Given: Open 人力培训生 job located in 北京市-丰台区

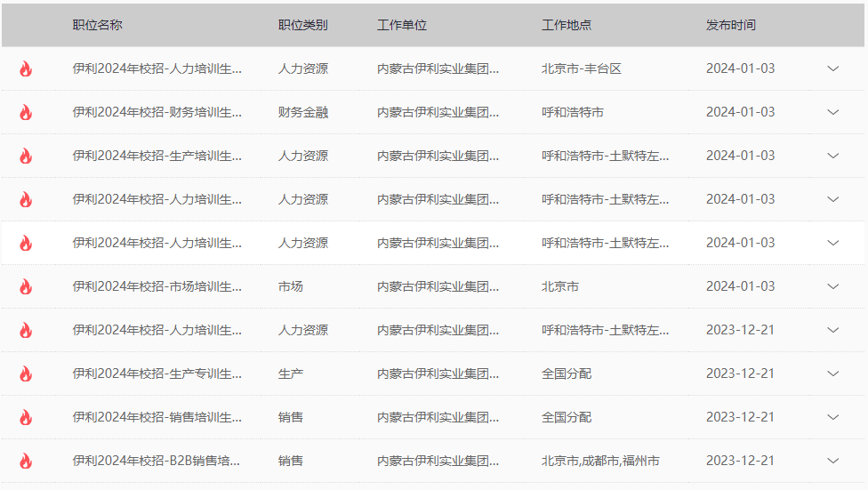Looking at the screenshot, I should pos(157,68).
